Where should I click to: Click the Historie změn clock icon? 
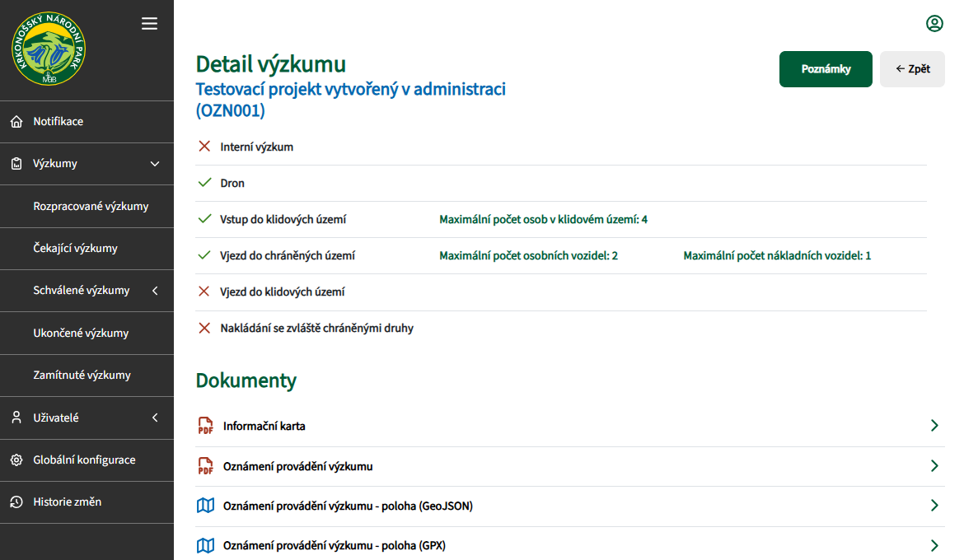[x=16, y=502]
